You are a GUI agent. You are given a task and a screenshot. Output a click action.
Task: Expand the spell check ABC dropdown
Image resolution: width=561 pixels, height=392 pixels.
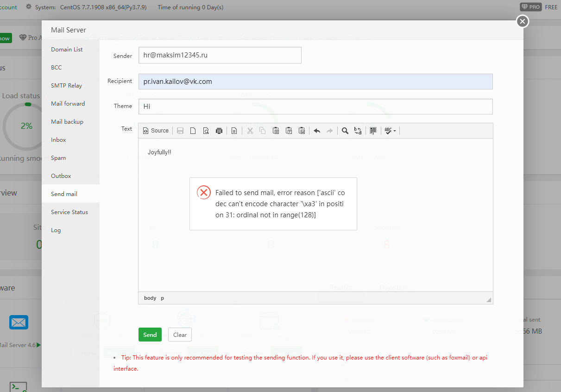click(391, 131)
